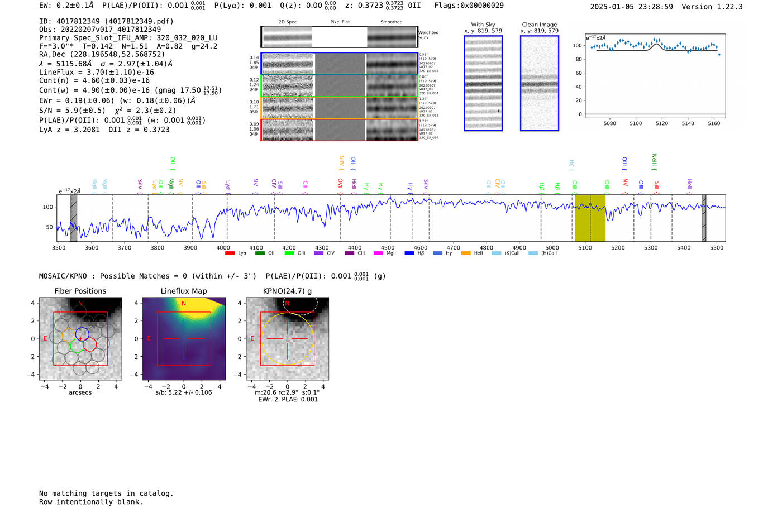
Task: Click the orange fiber circle in Fiber Positions
Action: (69, 336)
